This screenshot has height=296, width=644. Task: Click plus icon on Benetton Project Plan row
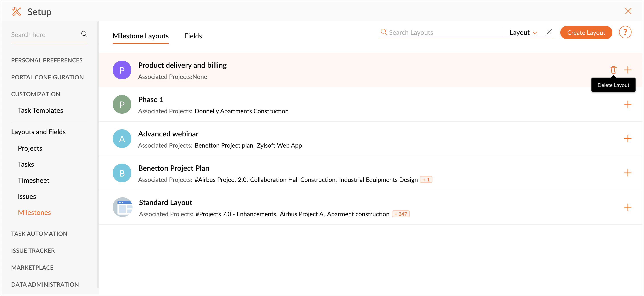pyautogui.click(x=628, y=173)
